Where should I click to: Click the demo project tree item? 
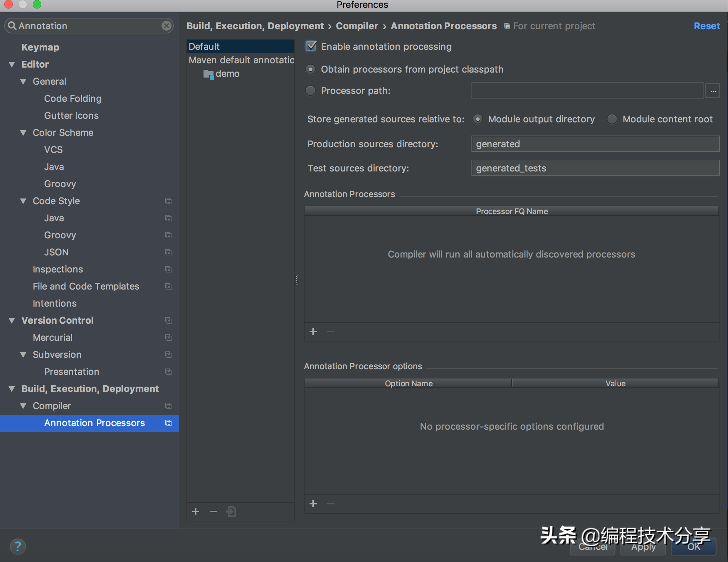click(x=227, y=73)
